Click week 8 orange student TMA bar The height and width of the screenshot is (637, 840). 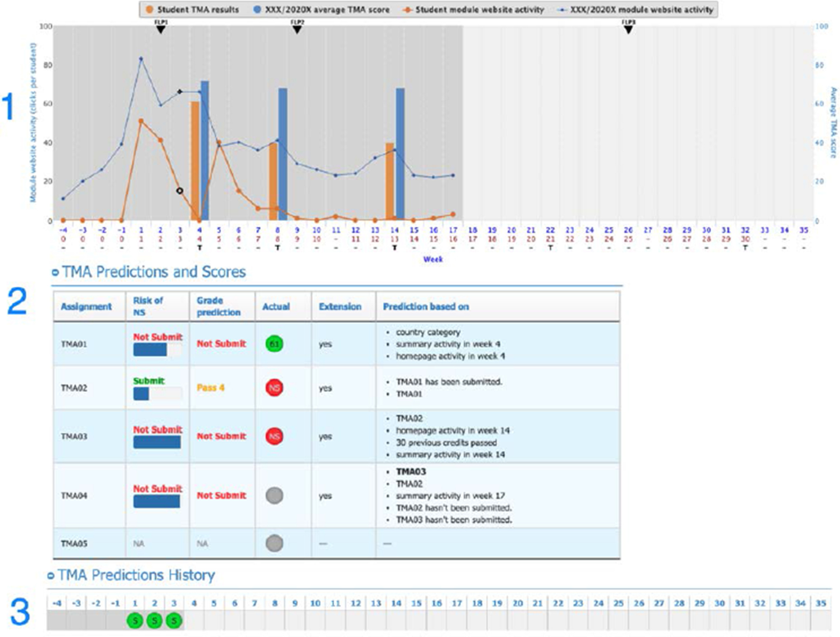273,182
